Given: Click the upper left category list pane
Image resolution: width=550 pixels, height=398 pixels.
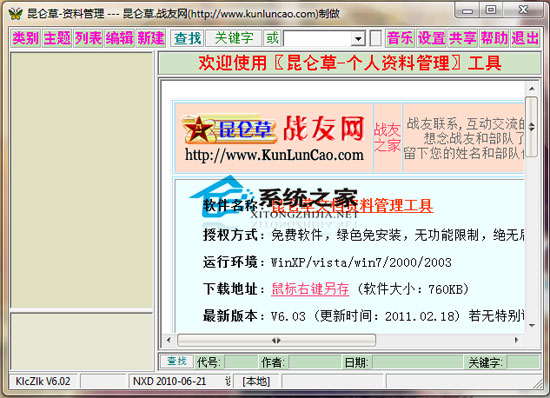Looking at the screenshot, I should [x=82, y=180].
